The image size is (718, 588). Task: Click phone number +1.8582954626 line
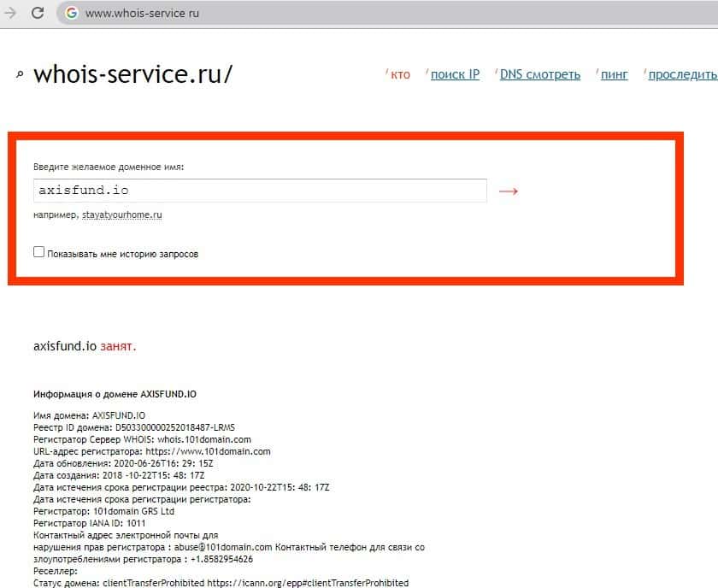(x=144, y=559)
